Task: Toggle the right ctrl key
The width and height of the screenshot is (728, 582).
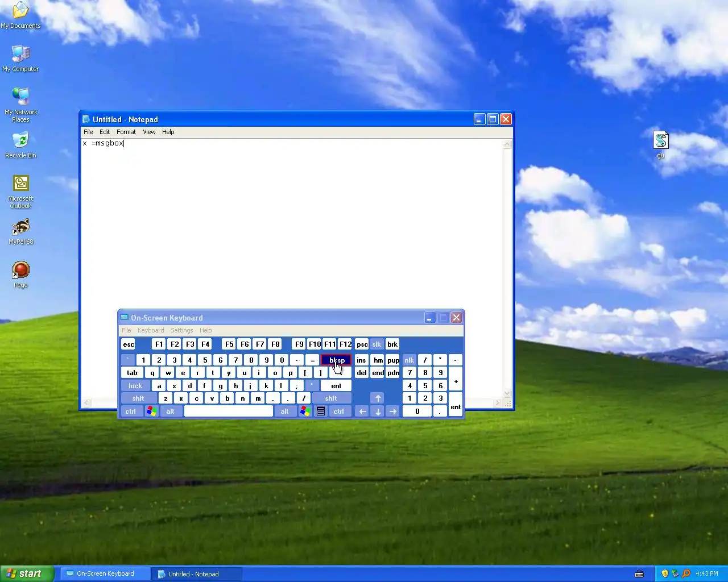Action: point(338,411)
